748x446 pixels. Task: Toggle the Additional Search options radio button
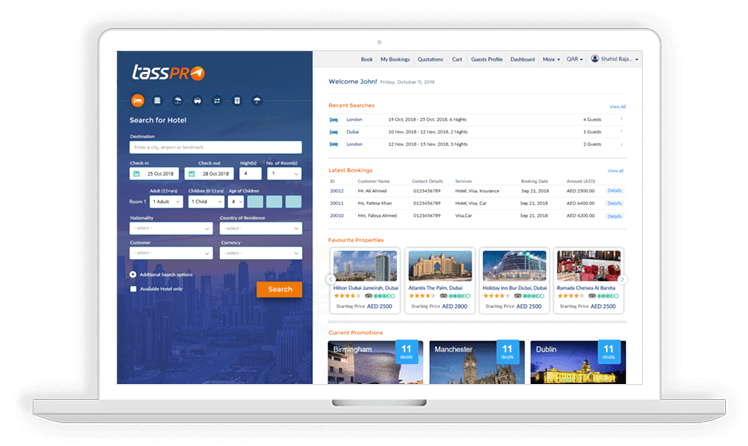tap(133, 274)
